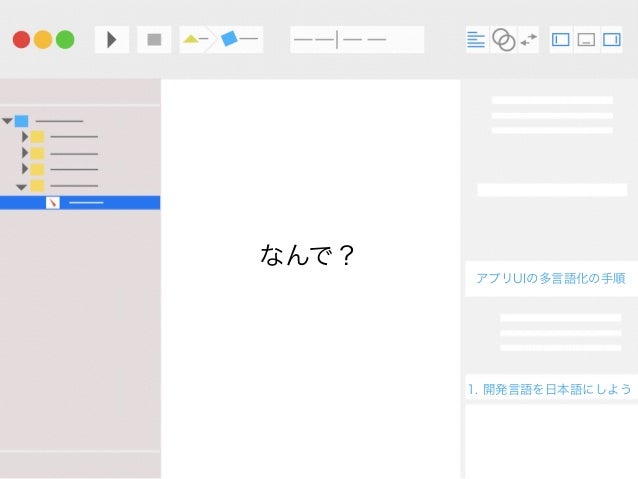
Task: Open link アプリUIの多言語化の手順
Action: coord(551,278)
